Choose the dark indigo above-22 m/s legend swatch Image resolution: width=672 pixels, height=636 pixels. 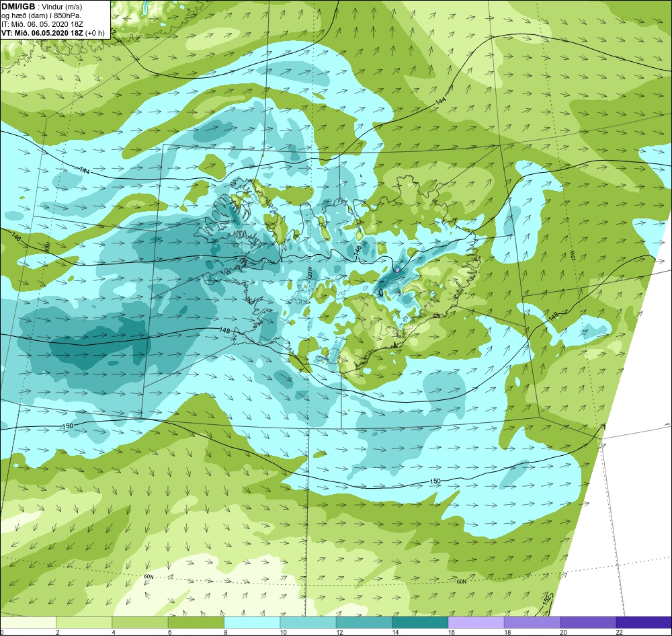(644, 622)
